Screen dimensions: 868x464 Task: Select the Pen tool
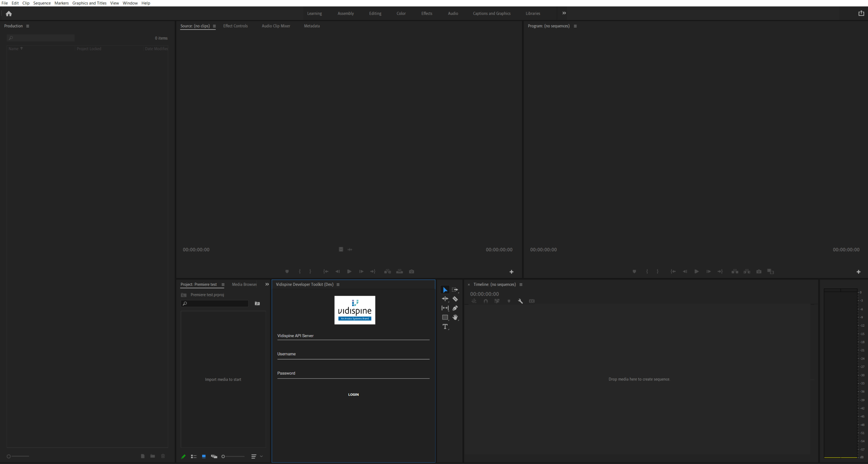[x=455, y=308]
